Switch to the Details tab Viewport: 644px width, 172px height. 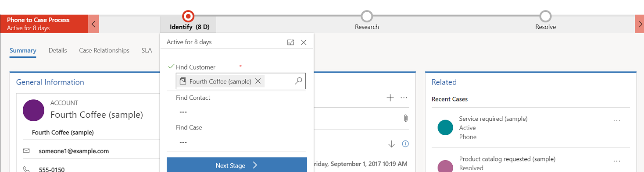tap(58, 50)
